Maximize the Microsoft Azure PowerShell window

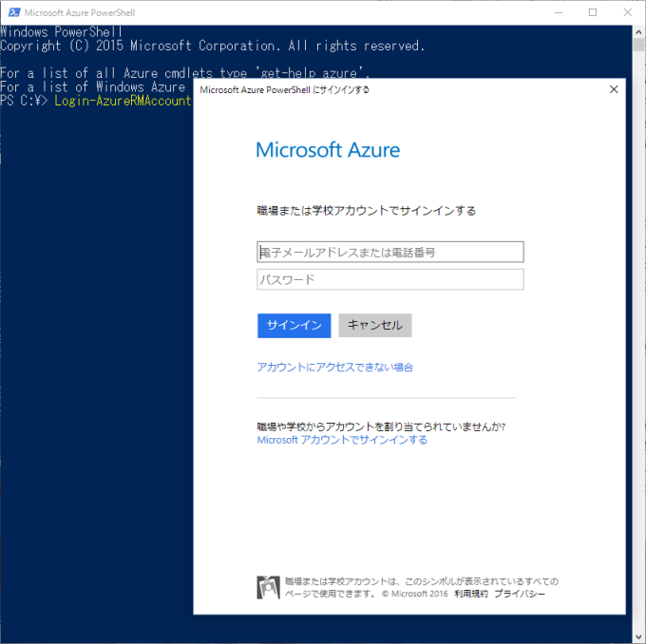click(593, 12)
